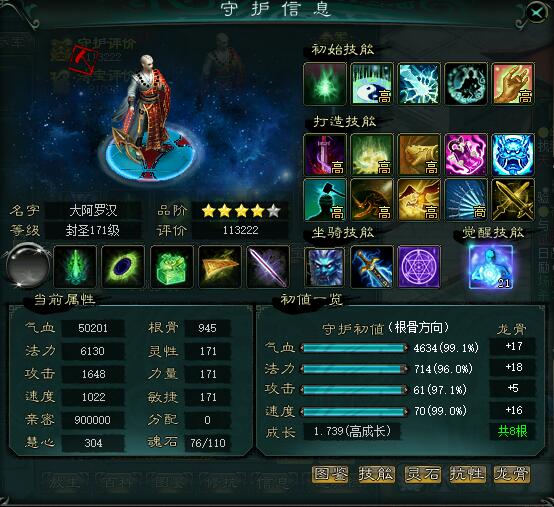The width and height of the screenshot is (554, 507).
Task: Click the empty grey orb slot
Action: [x=28, y=266]
